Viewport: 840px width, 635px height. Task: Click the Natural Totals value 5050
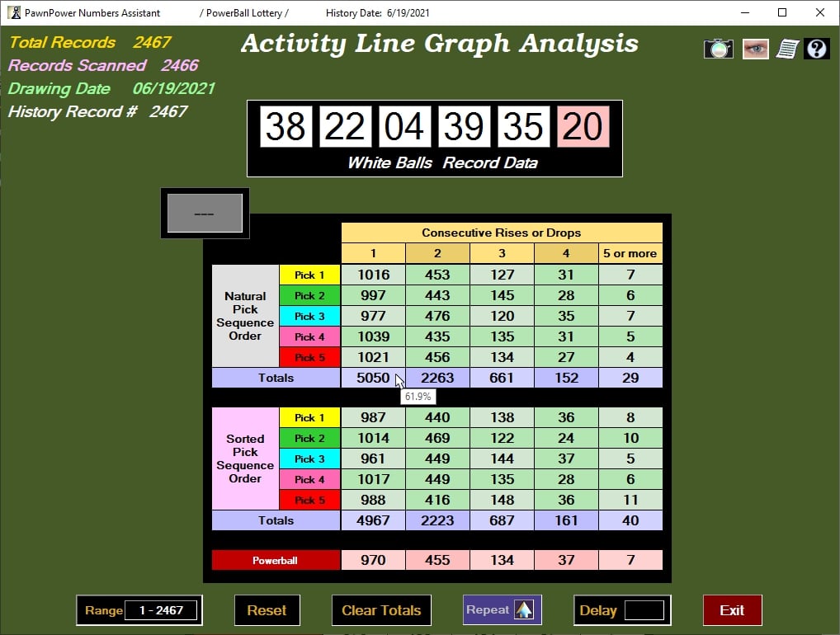(x=372, y=378)
